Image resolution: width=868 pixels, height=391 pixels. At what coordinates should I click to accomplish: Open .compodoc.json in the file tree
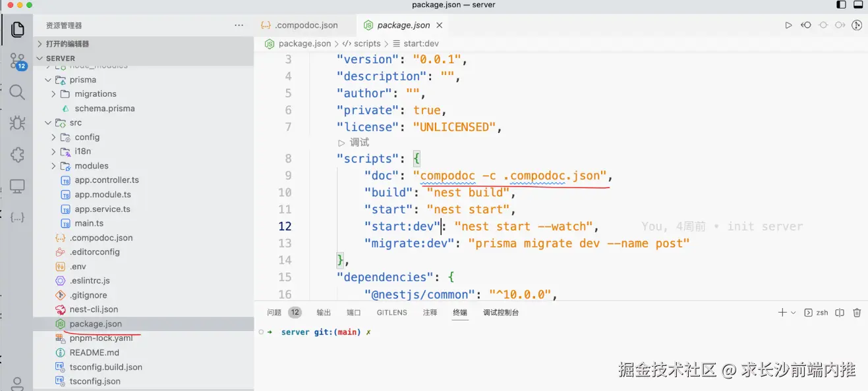click(101, 238)
